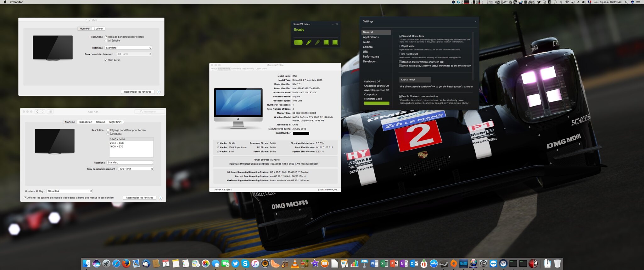
Task: Open the Acer X34 refresh rate dropdown
Action: point(136,169)
